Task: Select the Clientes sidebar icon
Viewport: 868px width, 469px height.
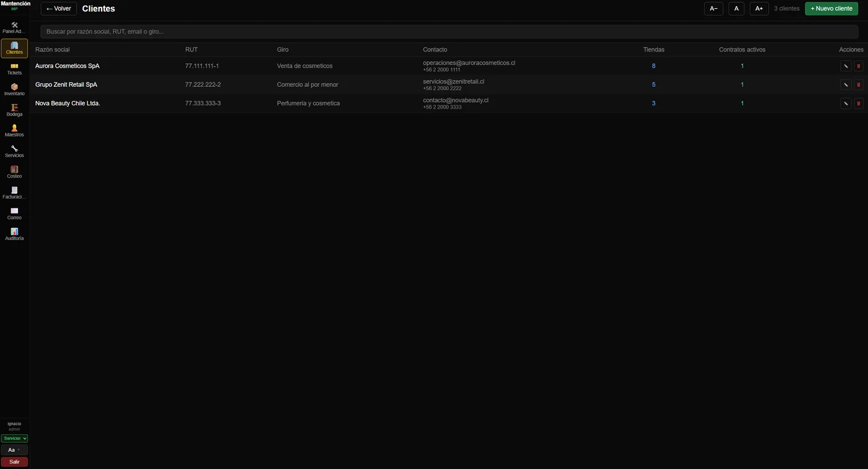Action: click(14, 48)
